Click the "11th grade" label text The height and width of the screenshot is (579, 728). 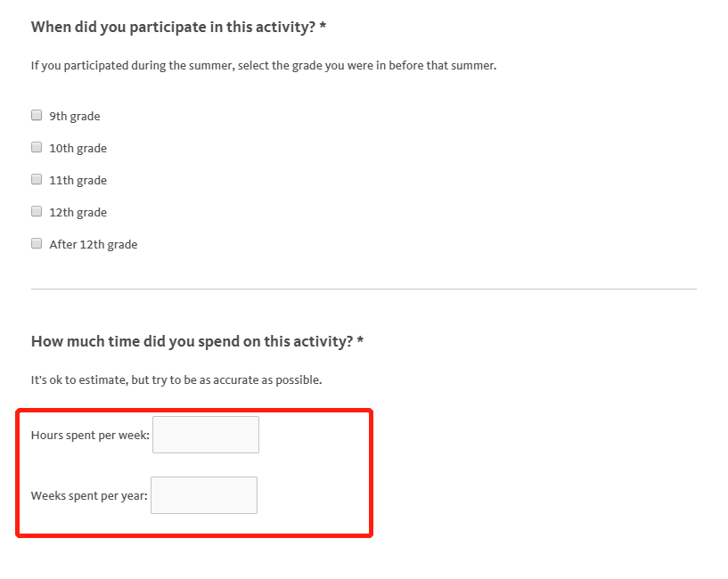[78, 180]
